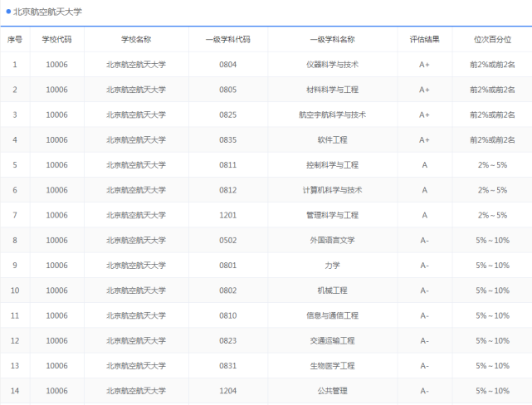Click the 公共管理 discipline cell
532x405 pixels.
tap(333, 391)
